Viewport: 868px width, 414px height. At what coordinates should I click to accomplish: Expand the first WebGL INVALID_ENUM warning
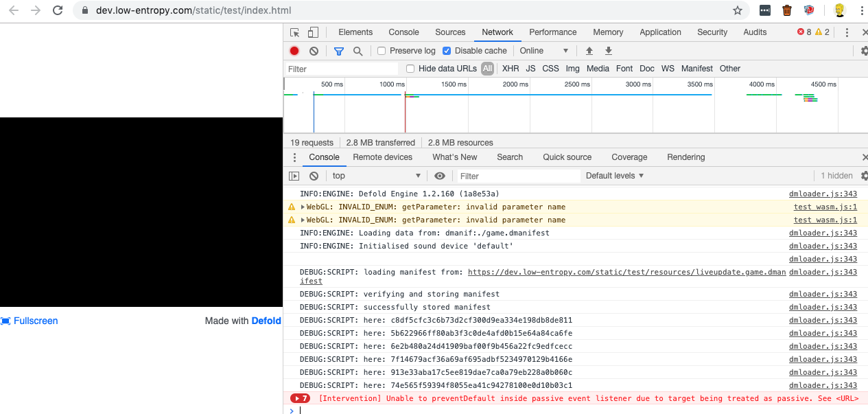303,207
